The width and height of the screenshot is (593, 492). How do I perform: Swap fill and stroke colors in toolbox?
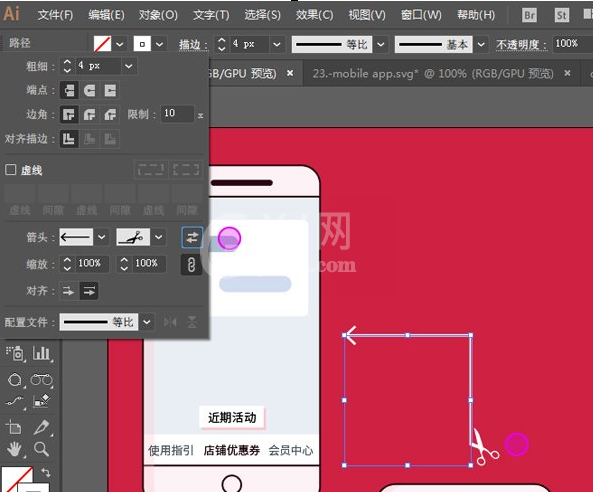(46, 472)
